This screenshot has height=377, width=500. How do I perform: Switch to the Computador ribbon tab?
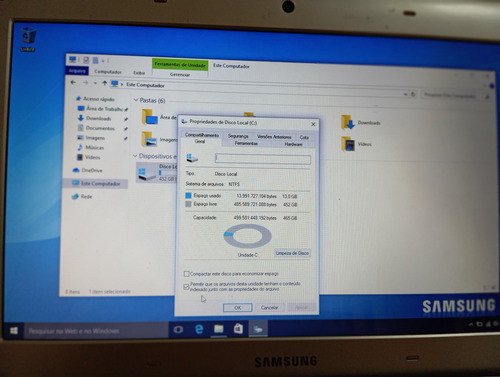coord(108,72)
